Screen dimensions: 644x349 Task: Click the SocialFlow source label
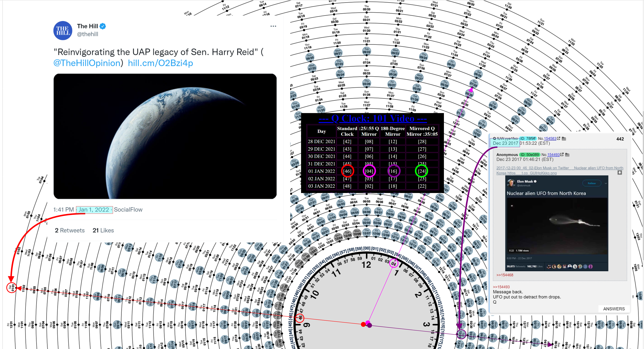(x=128, y=210)
